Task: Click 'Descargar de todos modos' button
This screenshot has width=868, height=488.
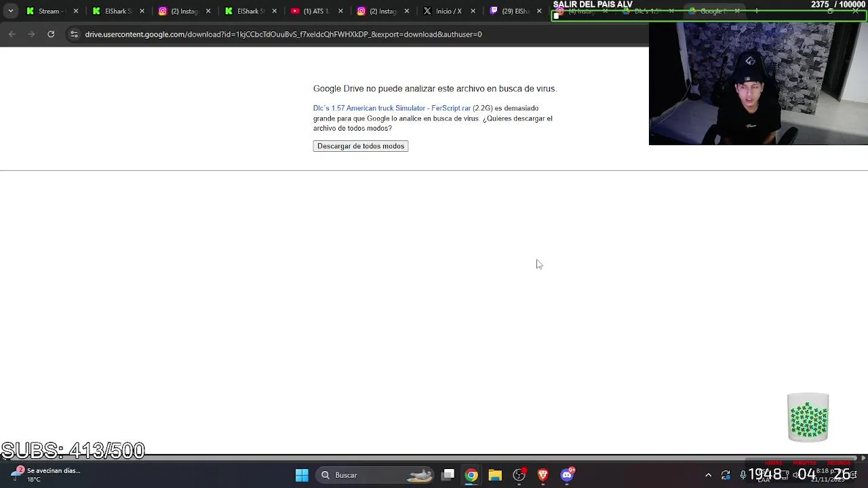Action: pos(361,146)
